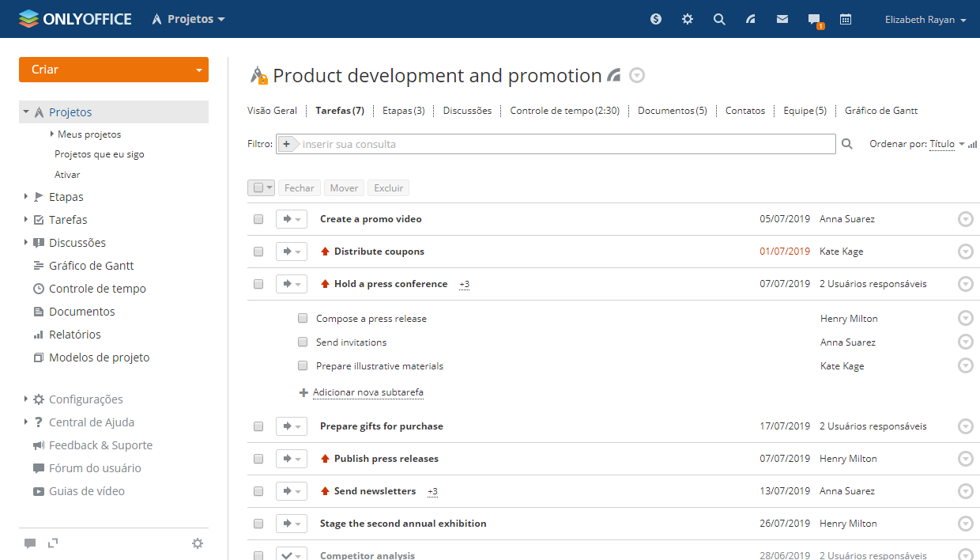
Task: Open the Criar button dropdown arrow
Action: point(198,70)
